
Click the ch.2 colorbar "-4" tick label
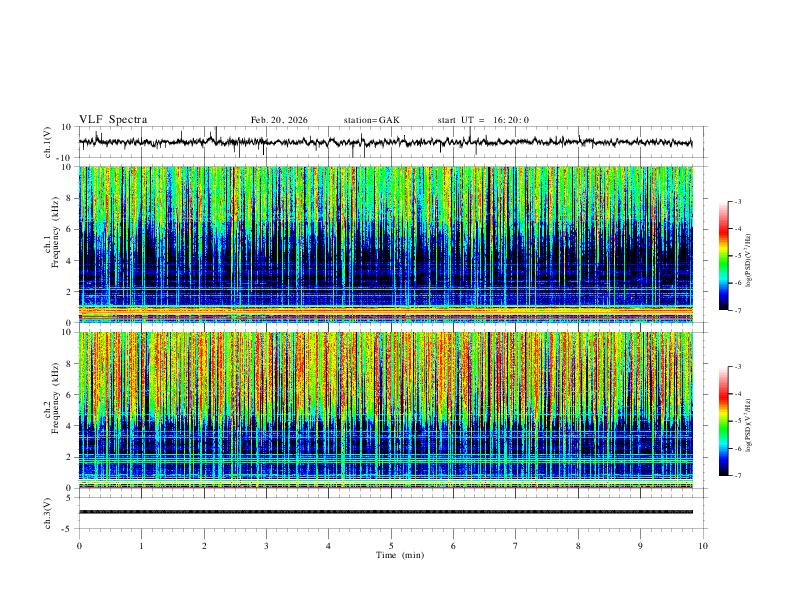pyautogui.click(x=737, y=394)
